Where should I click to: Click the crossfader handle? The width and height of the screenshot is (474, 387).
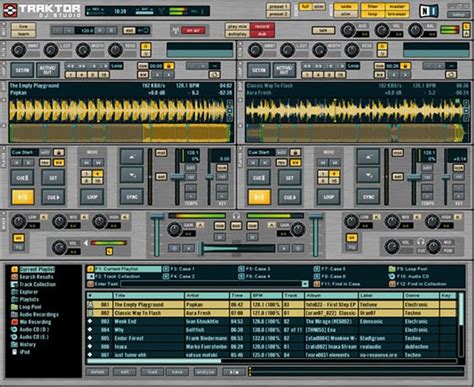[x=201, y=248]
